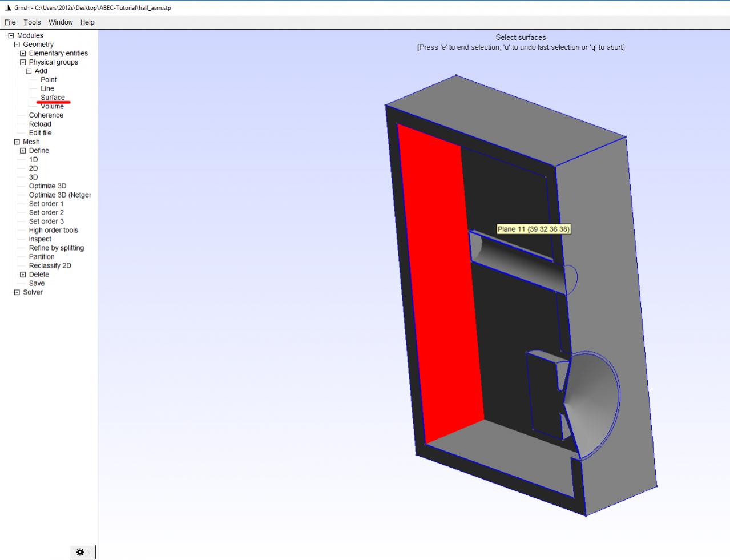Click Edit file under Geometry
Viewport: 730px width, 560px height.
click(x=40, y=133)
